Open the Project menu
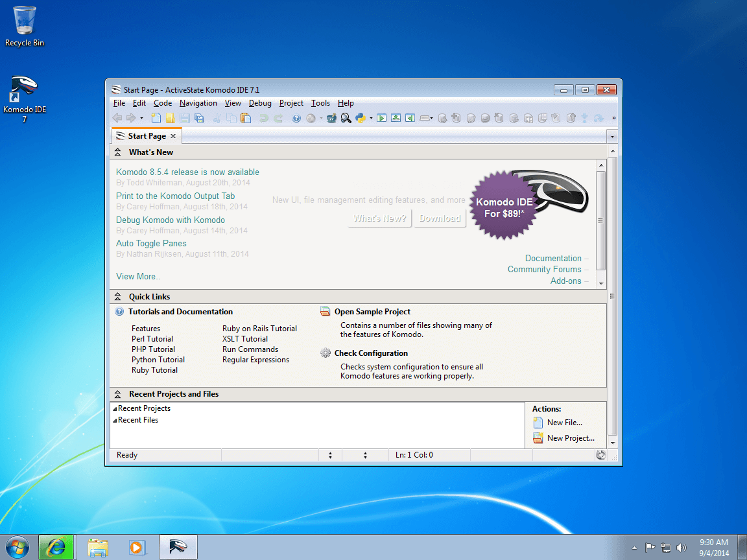747x560 pixels. [x=291, y=103]
